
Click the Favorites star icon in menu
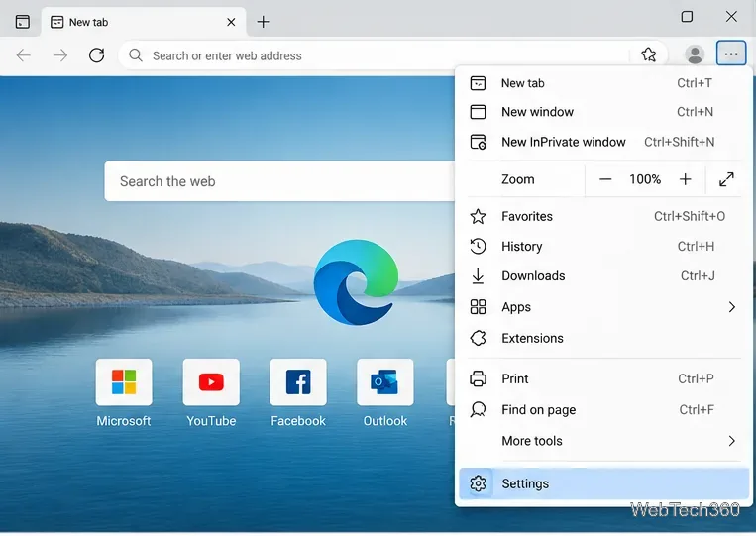click(x=478, y=216)
